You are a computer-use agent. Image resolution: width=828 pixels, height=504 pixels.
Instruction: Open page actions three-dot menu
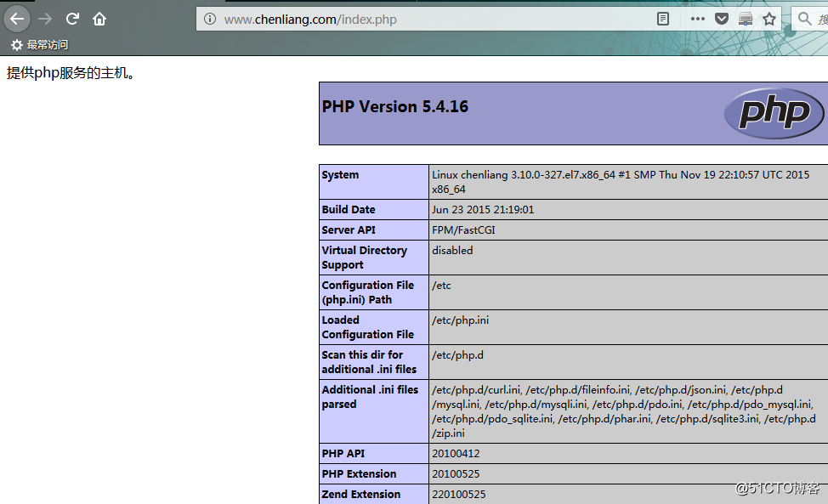(x=698, y=19)
